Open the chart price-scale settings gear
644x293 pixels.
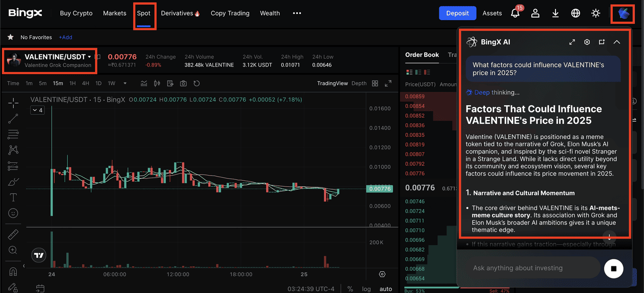[382, 274]
